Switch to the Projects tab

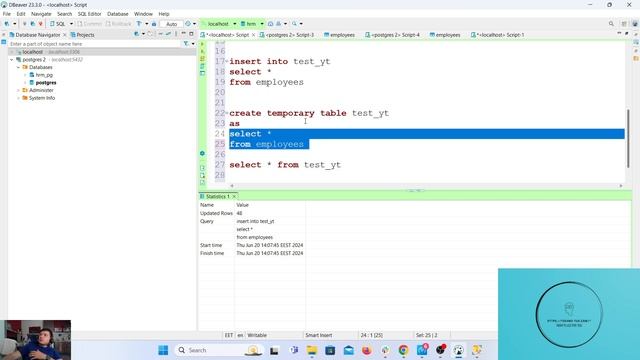coord(82,35)
